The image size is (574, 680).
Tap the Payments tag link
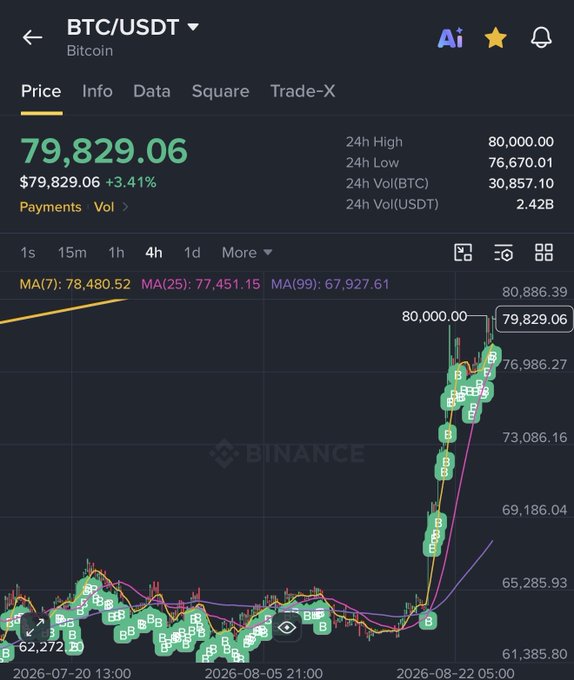click(50, 207)
